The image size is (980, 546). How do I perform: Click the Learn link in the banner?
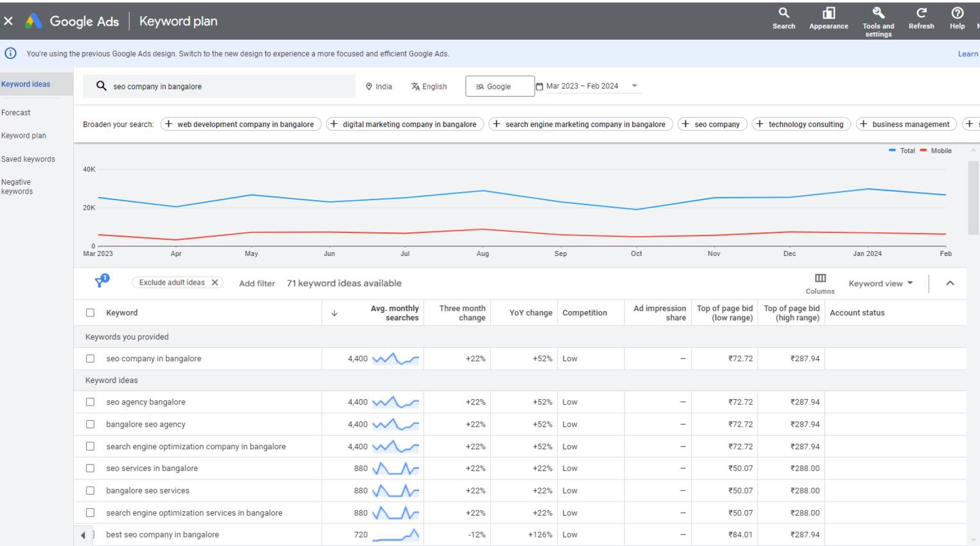tap(968, 54)
